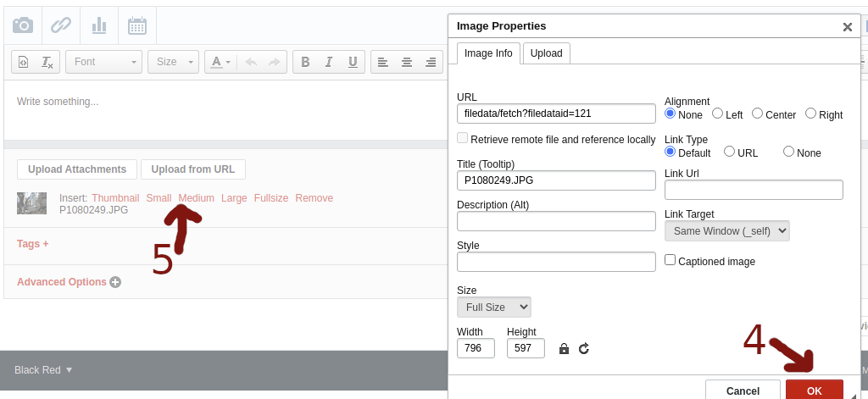This screenshot has height=399, width=868.
Task: Toggle bold formatting
Action: pos(305,62)
